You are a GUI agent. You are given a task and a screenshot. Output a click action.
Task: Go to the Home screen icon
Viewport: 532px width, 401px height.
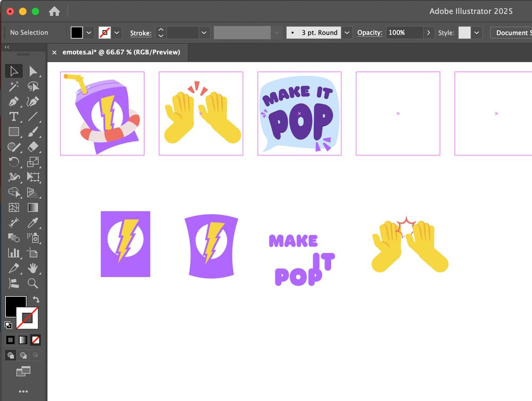[54, 12]
